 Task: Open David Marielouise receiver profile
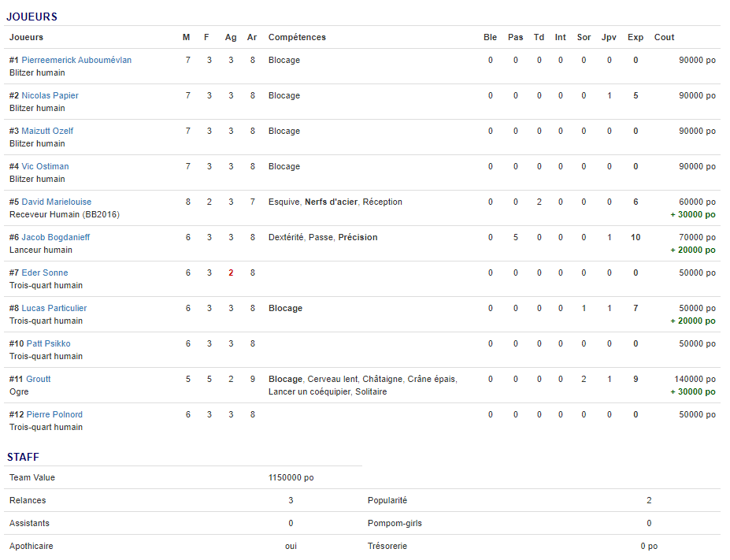click(x=55, y=202)
